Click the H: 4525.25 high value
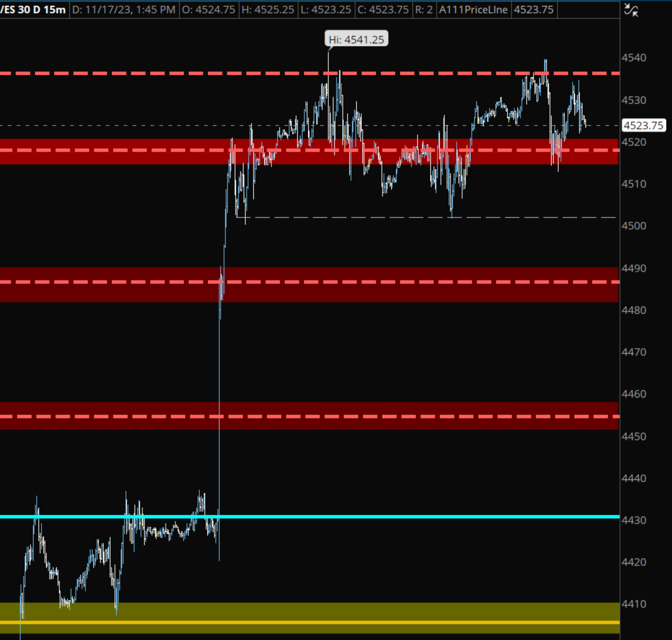 270,9
